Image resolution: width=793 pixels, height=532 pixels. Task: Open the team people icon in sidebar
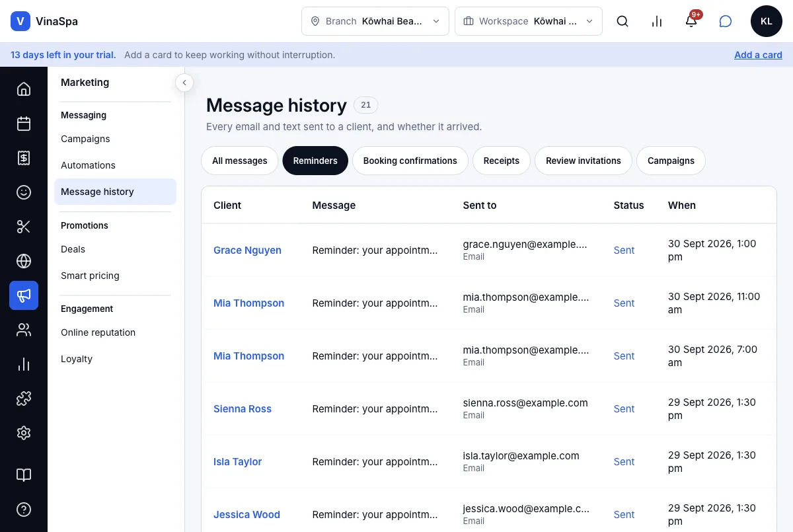point(24,330)
